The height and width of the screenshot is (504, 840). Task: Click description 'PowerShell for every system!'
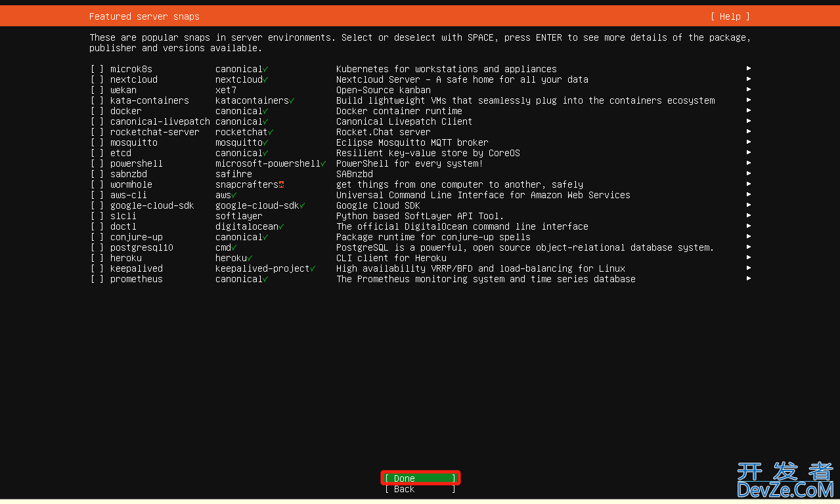[410, 163]
